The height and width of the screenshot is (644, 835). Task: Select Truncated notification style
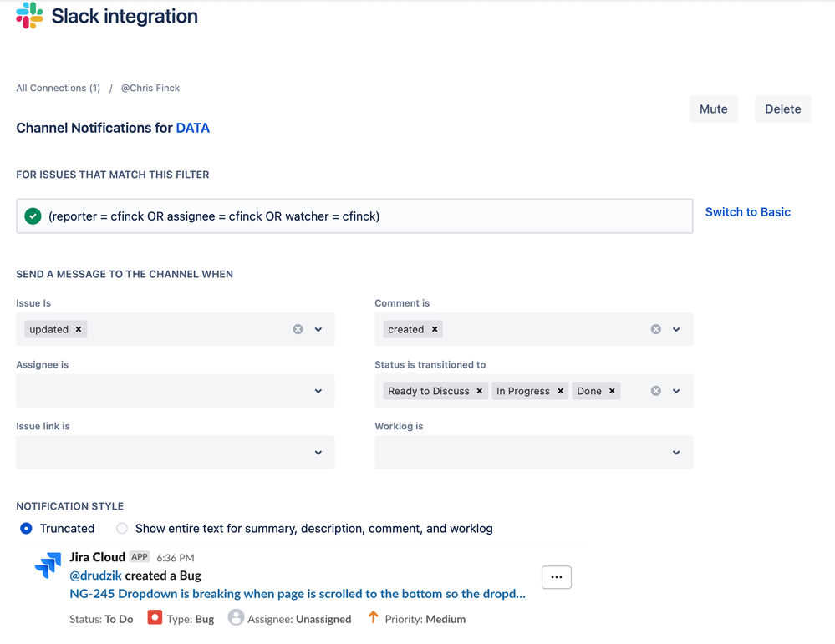26,529
